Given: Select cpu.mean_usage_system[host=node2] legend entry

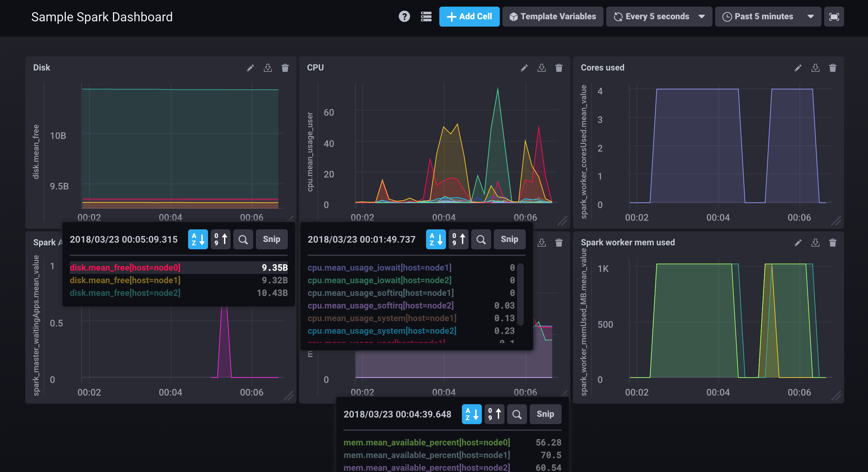Looking at the screenshot, I should 382,331.
